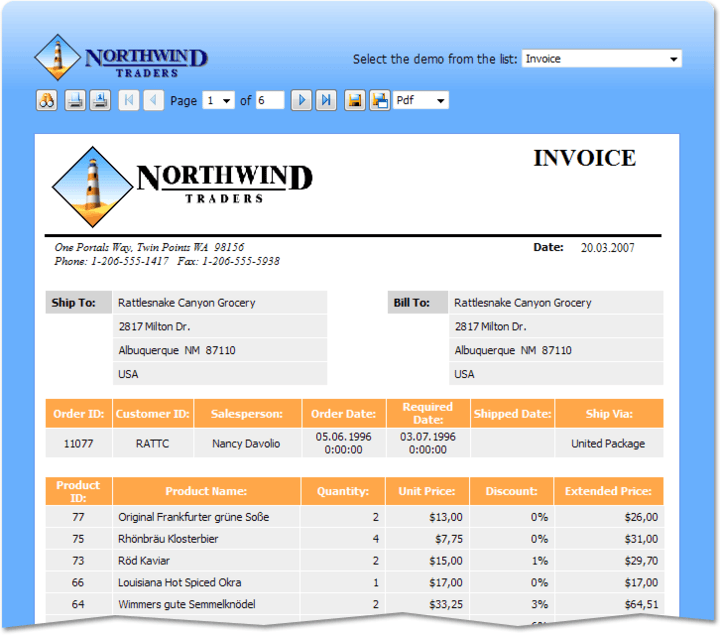The height and width of the screenshot is (635, 720).
Task: Click the Northwind Traders header logo
Action: point(120,58)
